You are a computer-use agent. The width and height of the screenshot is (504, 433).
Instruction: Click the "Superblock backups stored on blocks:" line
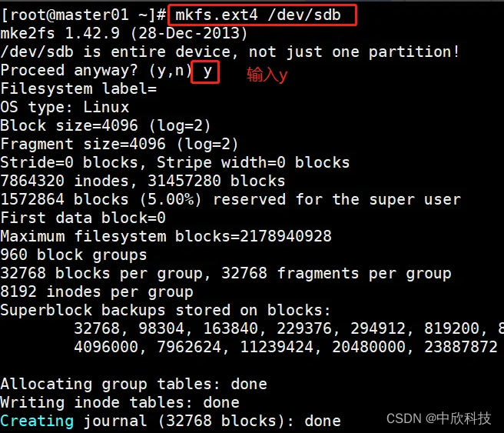[x=165, y=311]
